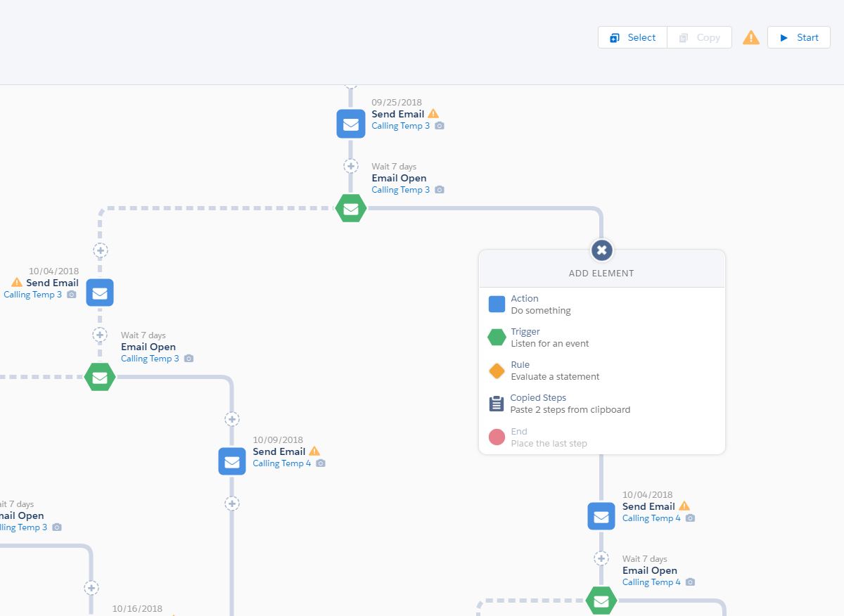Click the plus icon below the 10/09 Send Email step
This screenshot has width=844, height=616.
(232, 503)
